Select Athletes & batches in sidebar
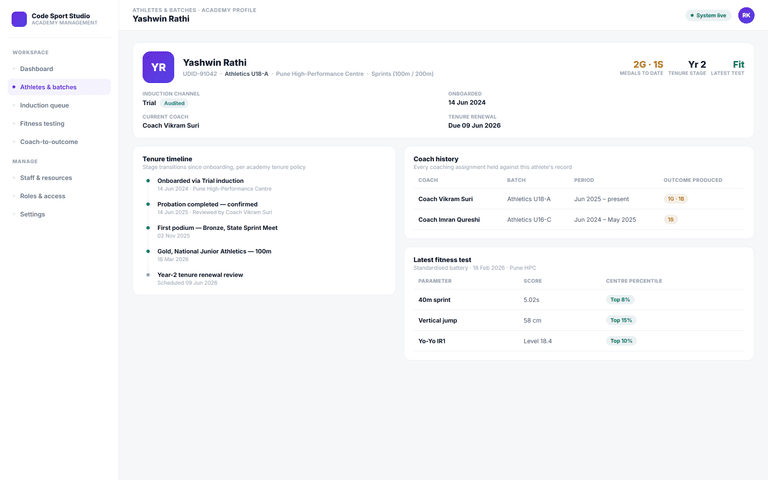This screenshot has height=480, width=768. (x=59, y=87)
